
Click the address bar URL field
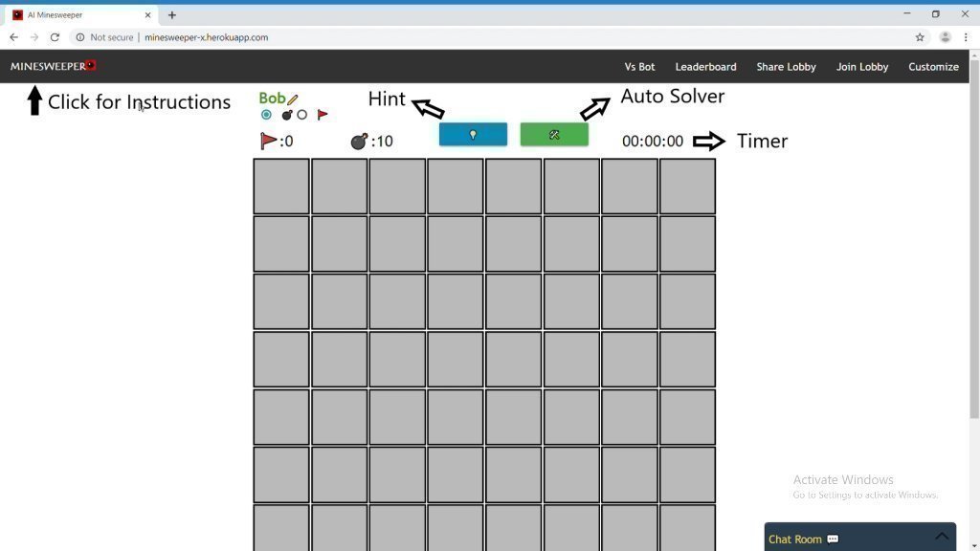coord(479,37)
